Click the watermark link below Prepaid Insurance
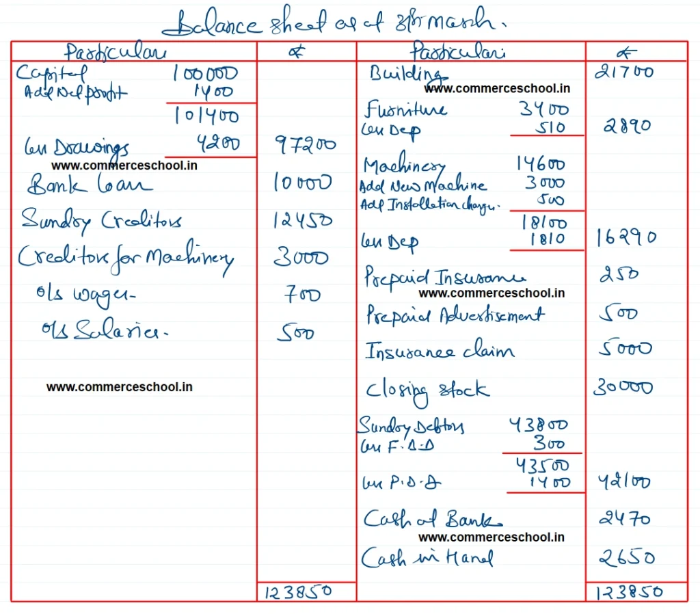700x614 pixels. (x=492, y=293)
